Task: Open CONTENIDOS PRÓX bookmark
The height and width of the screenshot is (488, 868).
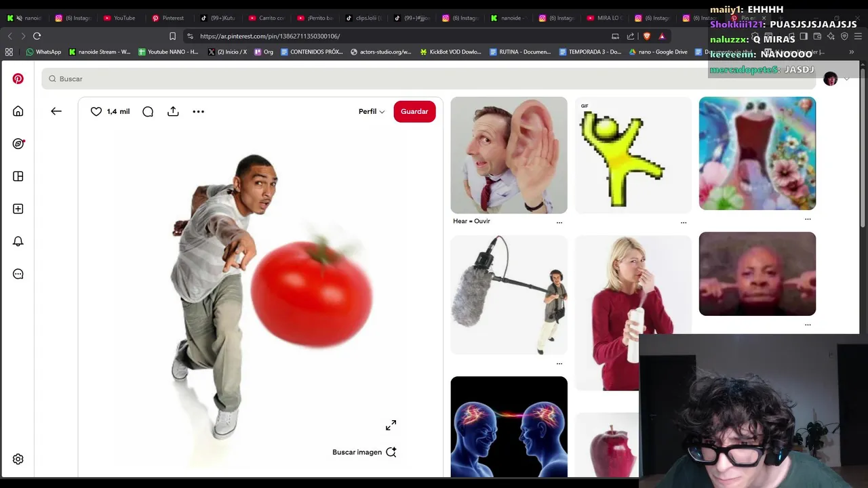Action: pos(312,52)
